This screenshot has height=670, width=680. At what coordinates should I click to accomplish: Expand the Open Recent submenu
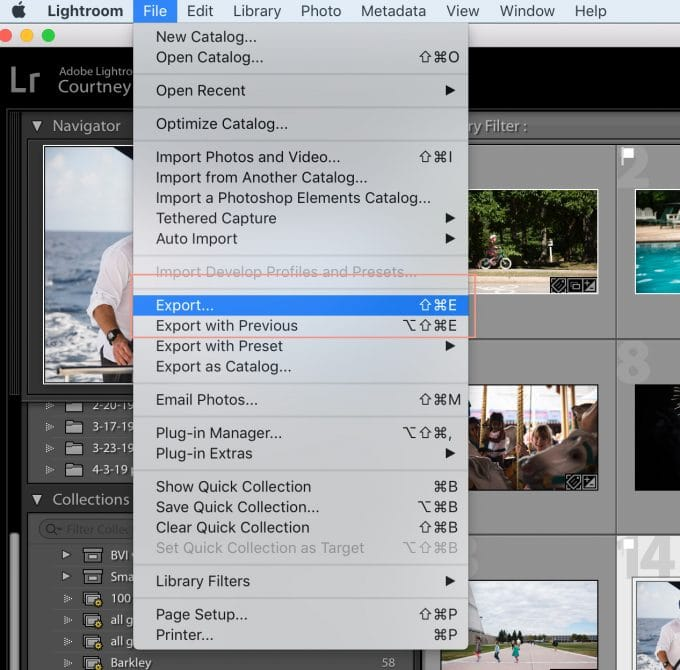point(301,91)
